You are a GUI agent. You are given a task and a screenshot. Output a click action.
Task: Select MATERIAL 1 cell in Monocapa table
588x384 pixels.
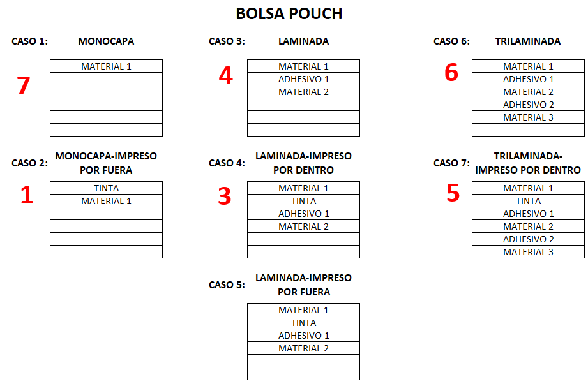click(x=106, y=66)
